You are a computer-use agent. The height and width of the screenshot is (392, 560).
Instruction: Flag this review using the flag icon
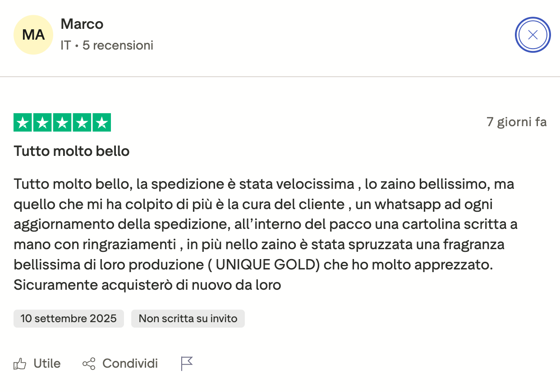(x=187, y=364)
